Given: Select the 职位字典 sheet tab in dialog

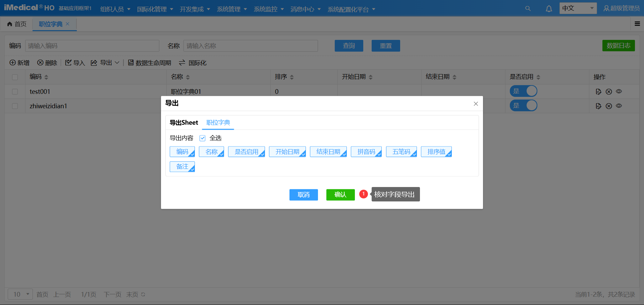Looking at the screenshot, I should (x=218, y=123).
